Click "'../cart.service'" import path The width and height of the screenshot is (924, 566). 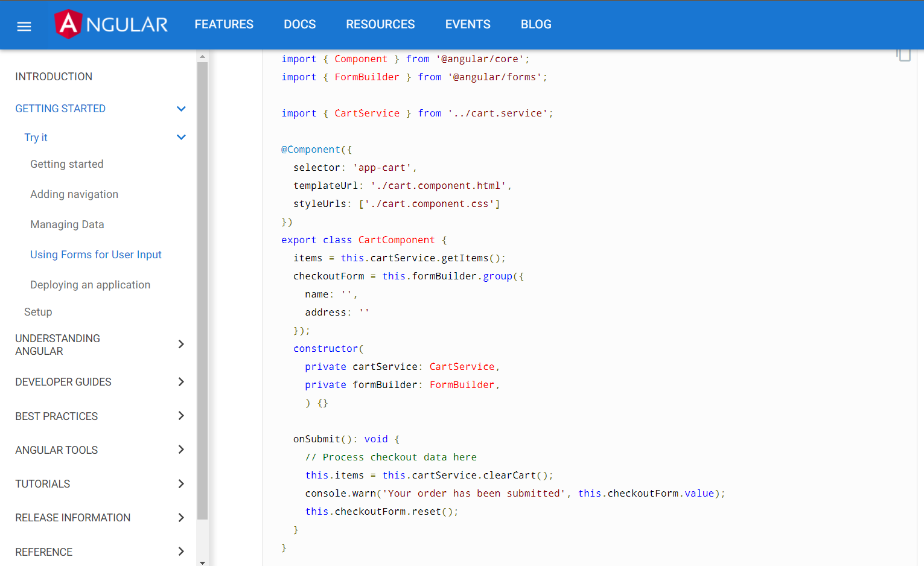[498, 113]
